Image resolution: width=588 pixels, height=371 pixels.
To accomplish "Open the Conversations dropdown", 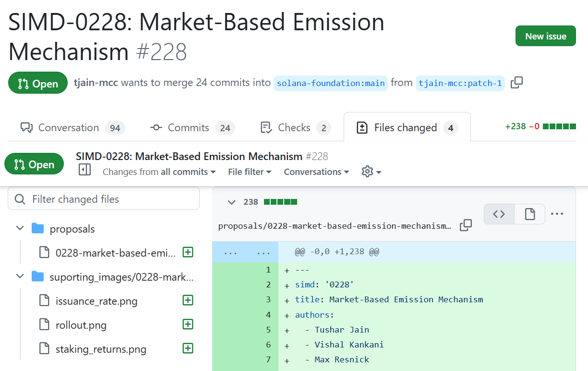I will 316,172.
